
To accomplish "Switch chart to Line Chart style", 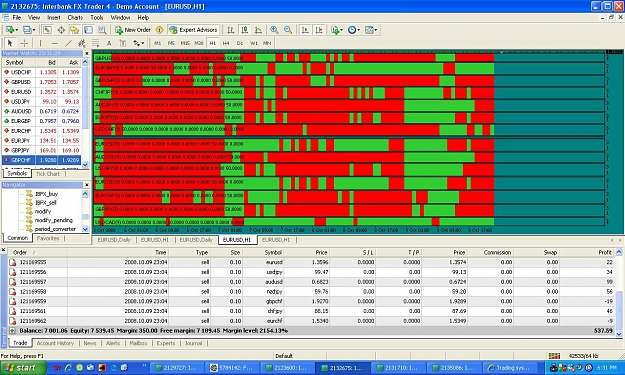I will (x=258, y=30).
